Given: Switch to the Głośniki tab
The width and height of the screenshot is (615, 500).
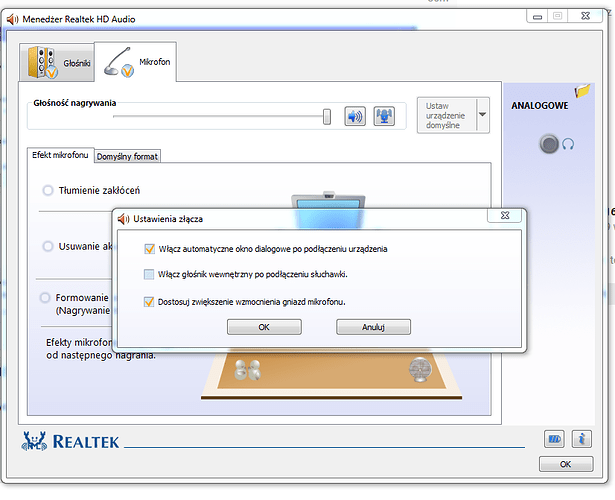Looking at the screenshot, I should [x=59, y=63].
